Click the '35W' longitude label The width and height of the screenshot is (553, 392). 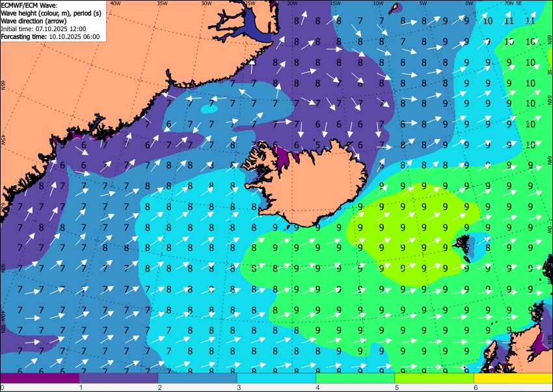(162, 3)
